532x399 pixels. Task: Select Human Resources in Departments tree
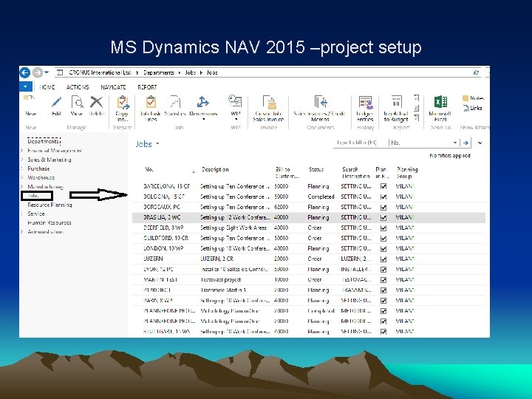tap(50, 223)
